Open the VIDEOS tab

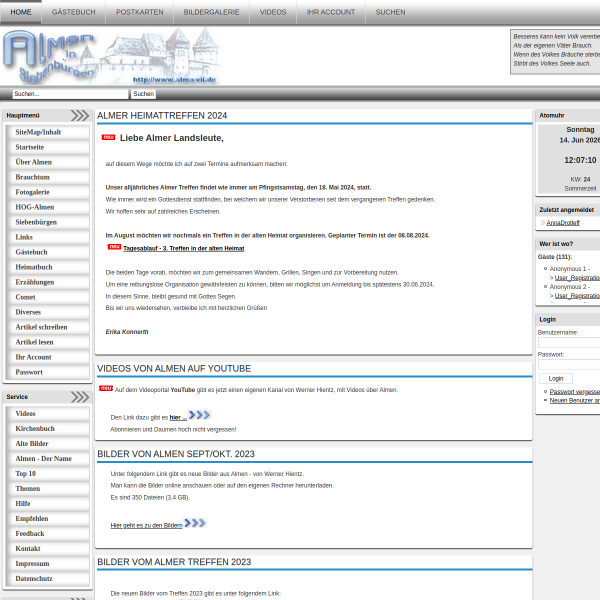pyautogui.click(x=273, y=12)
